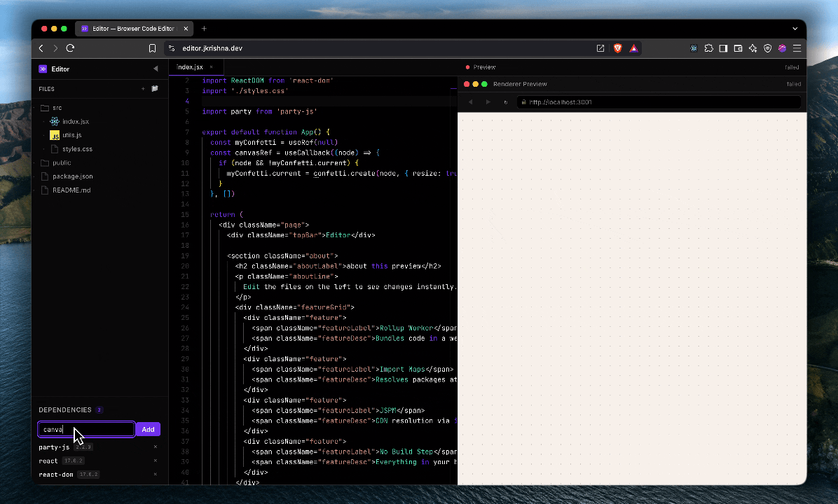Select the index.jsx editor tab
Viewport: 838px width, 504px height.
click(x=190, y=66)
